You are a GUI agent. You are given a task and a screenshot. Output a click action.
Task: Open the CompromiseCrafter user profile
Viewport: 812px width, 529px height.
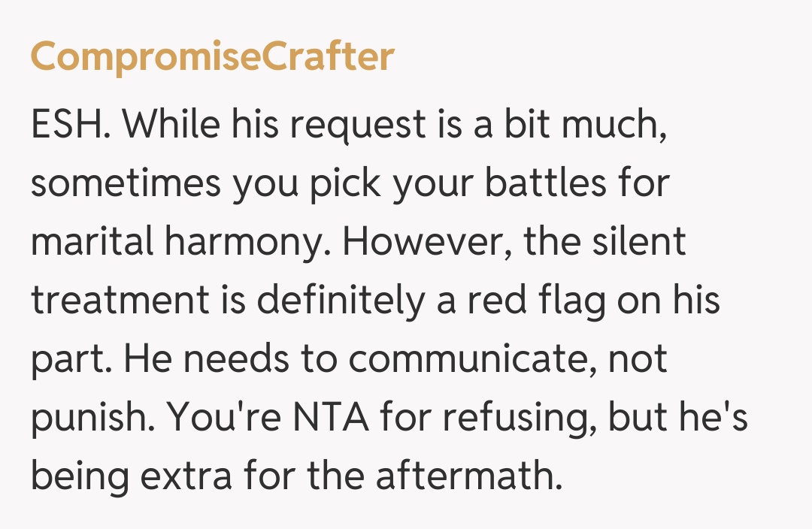pos(212,56)
